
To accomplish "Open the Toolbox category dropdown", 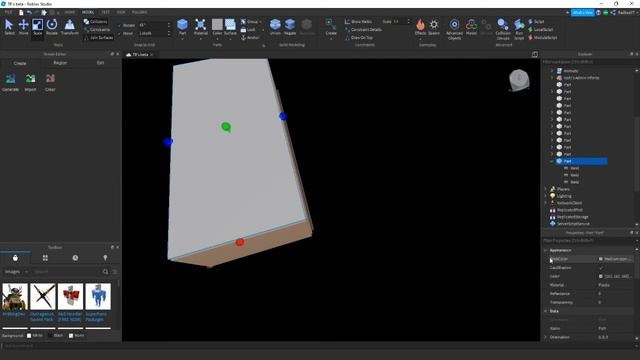I will (x=16, y=272).
